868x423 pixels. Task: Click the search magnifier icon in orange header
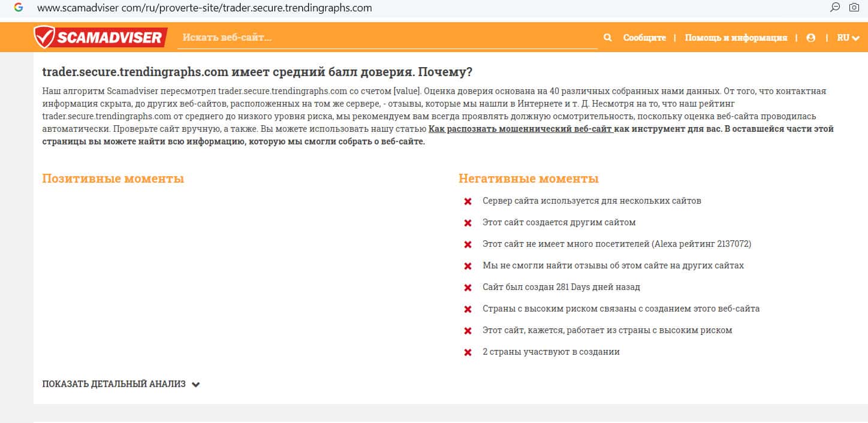608,37
